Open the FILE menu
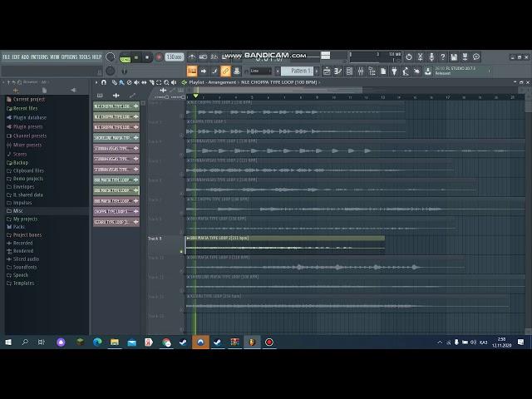Image resolution: width=532 pixels, height=399 pixels. coord(6,57)
